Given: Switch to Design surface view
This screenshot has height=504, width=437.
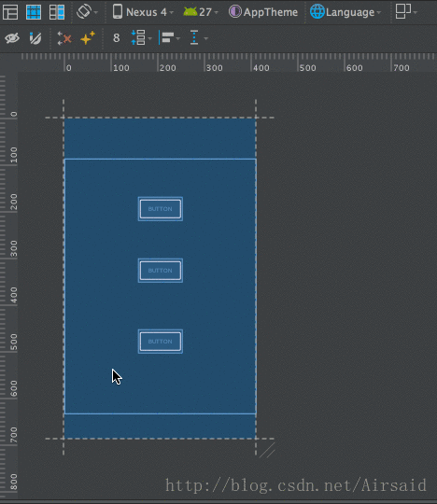Looking at the screenshot, I should [x=10, y=12].
